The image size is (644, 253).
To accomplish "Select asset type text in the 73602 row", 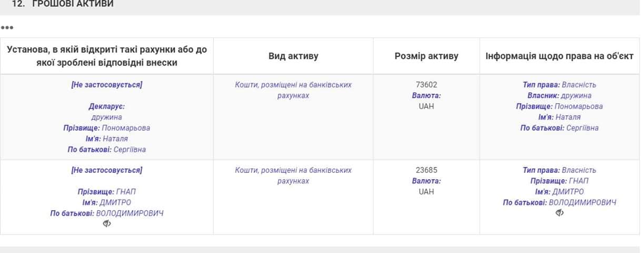I will [293, 90].
